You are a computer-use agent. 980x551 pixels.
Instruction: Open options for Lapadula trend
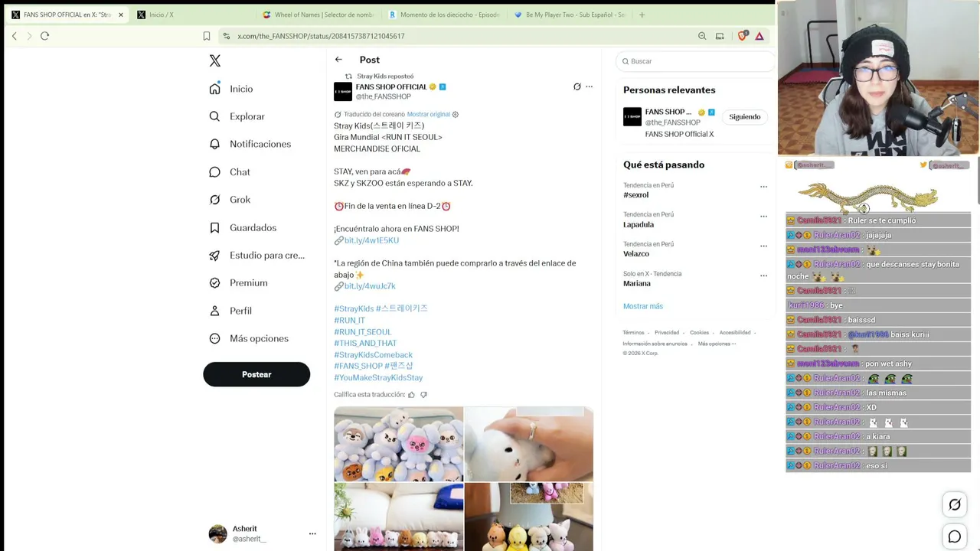pyautogui.click(x=763, y=217)
